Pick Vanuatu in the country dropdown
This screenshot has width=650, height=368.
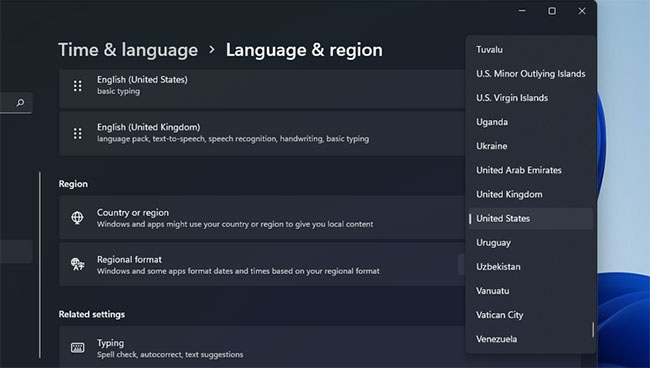coord(492,291)
